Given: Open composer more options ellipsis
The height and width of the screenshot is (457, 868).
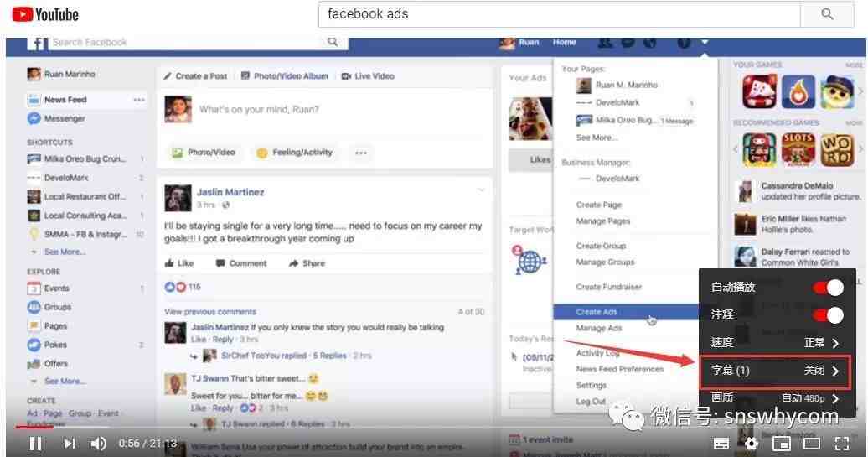Looking at the screenshot, I should point(361,153).
